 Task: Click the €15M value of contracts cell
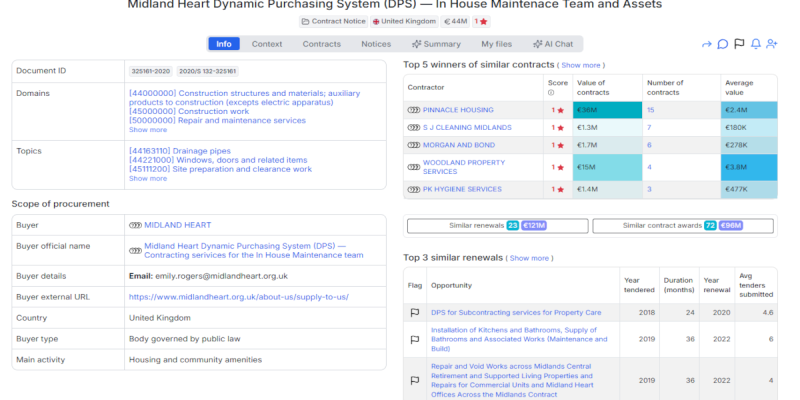608,167
